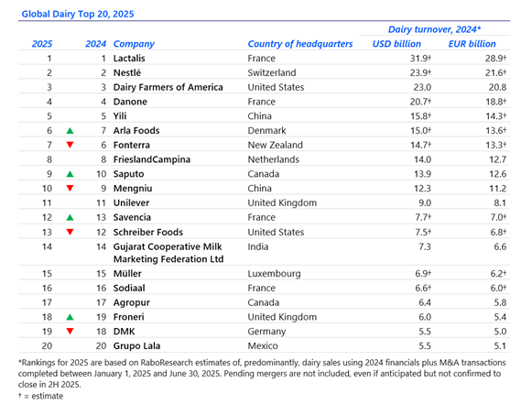Screen dimensions: 532x404
Task: Select the company name 'Arla Foods'
Action: 136,130
